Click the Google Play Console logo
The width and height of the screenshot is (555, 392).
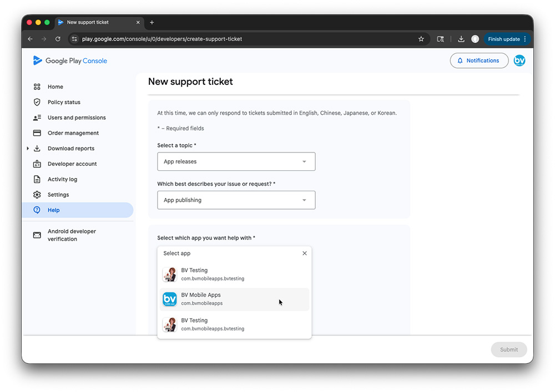pos(70,60)
